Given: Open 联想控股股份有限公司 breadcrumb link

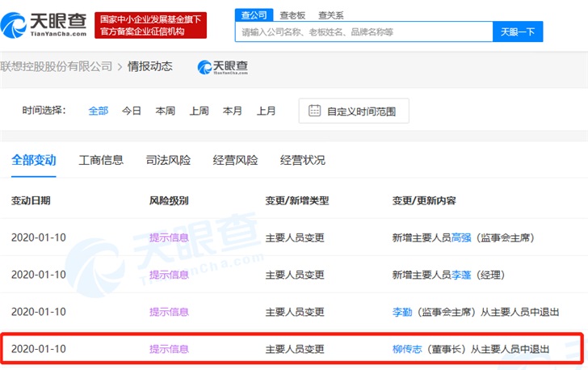Looking at the screenshot, I should [57, 66].
